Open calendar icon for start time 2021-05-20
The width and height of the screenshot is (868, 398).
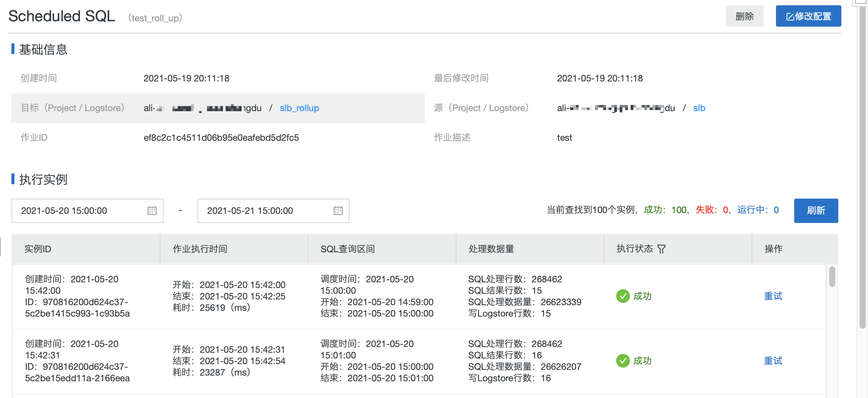click(x=152, y=210)
